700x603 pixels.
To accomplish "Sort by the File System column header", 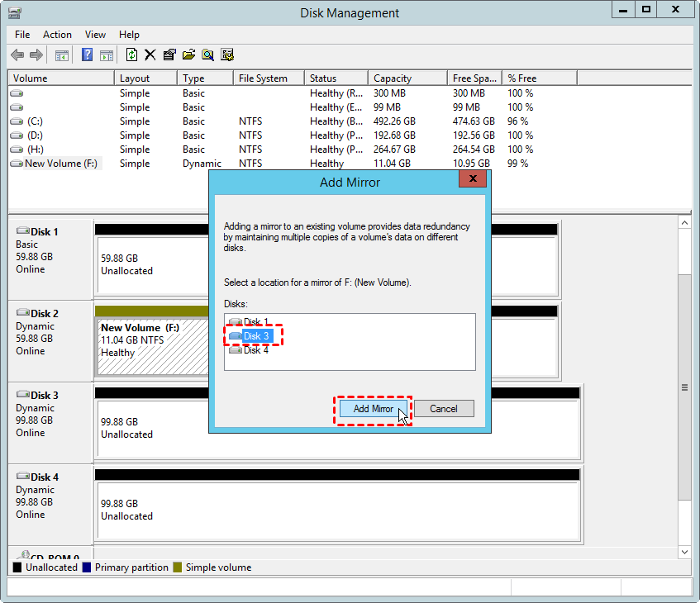I will (x=269, y=78).
